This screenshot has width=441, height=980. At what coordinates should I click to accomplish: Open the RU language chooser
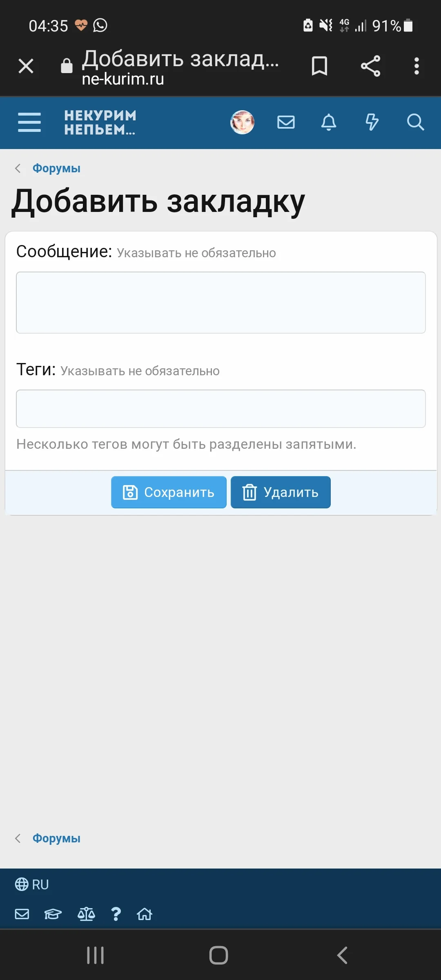pyautogui.click(x=32, y=884)
